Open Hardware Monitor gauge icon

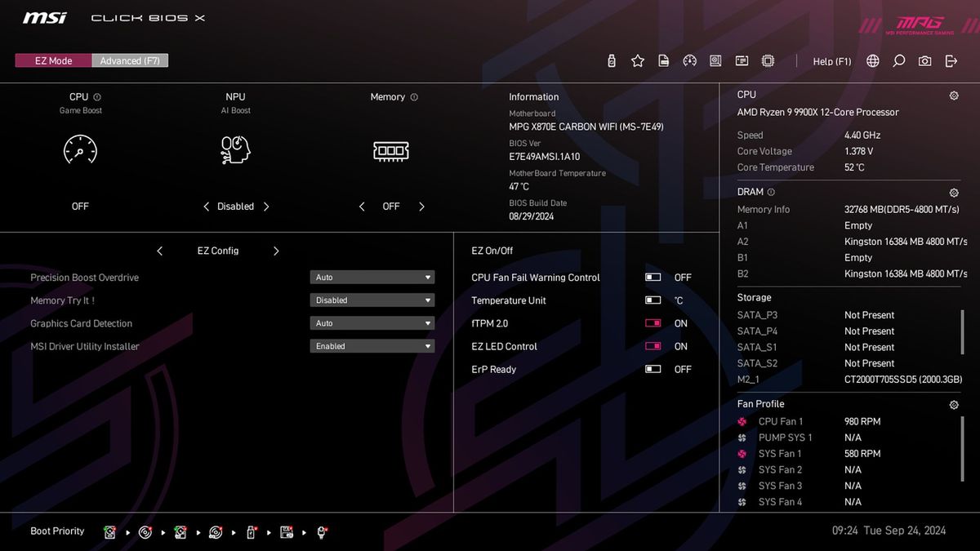click(690, 61)
